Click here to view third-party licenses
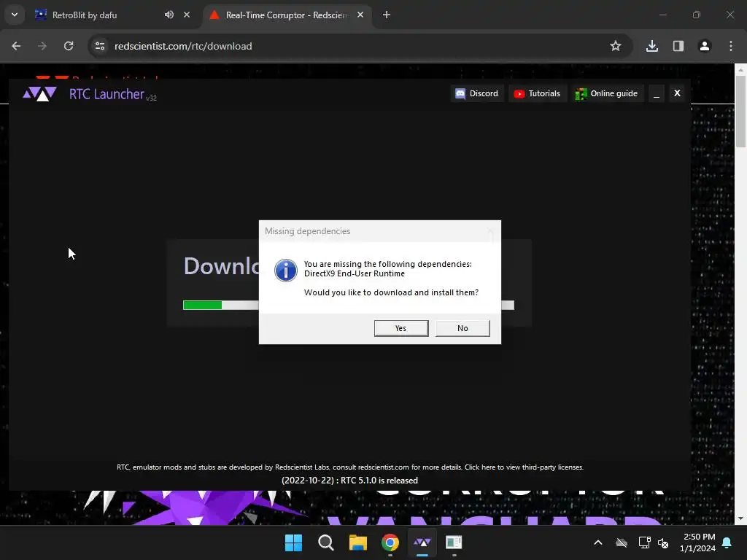This screenshot has height=560, width=747. tap(524, 467)
